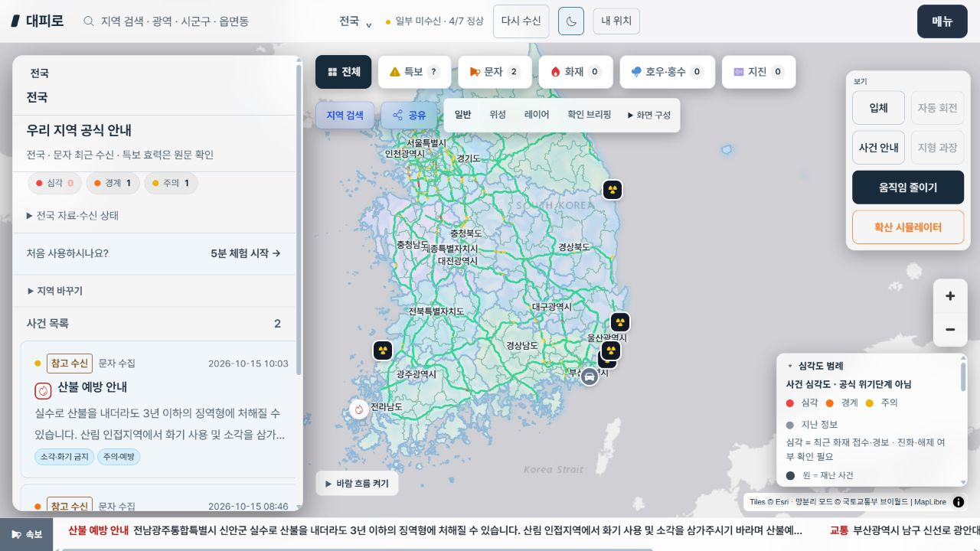Select the 호우·홍수 flood filter
The image size is (980, 551).
coord(667,72)
